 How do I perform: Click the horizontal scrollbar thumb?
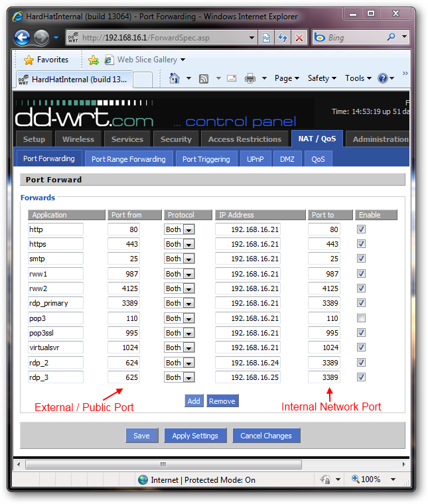tap(163, 464)
